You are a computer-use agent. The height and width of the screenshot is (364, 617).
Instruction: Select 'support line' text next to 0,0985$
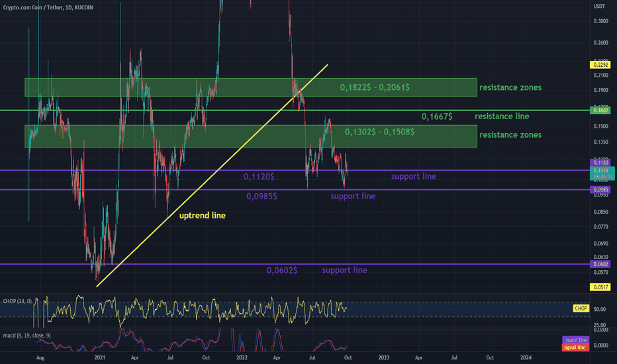point(353,196)
